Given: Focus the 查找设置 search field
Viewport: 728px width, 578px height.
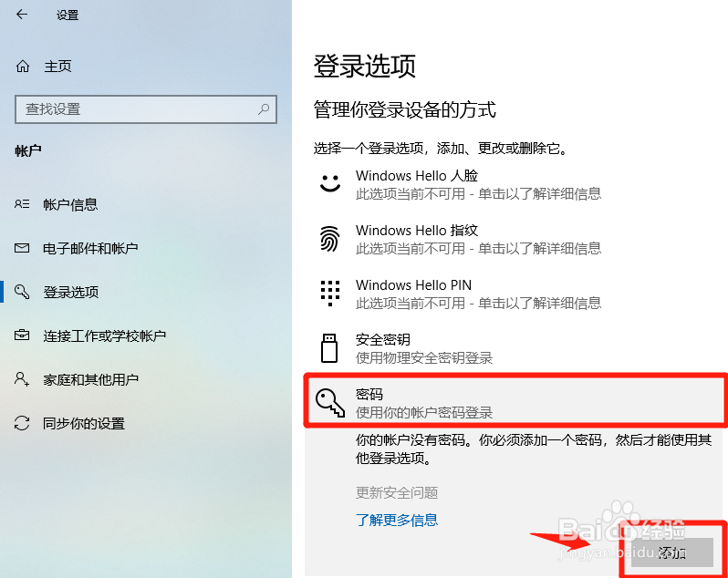Looking at the screenshot, I should [146, 109].
